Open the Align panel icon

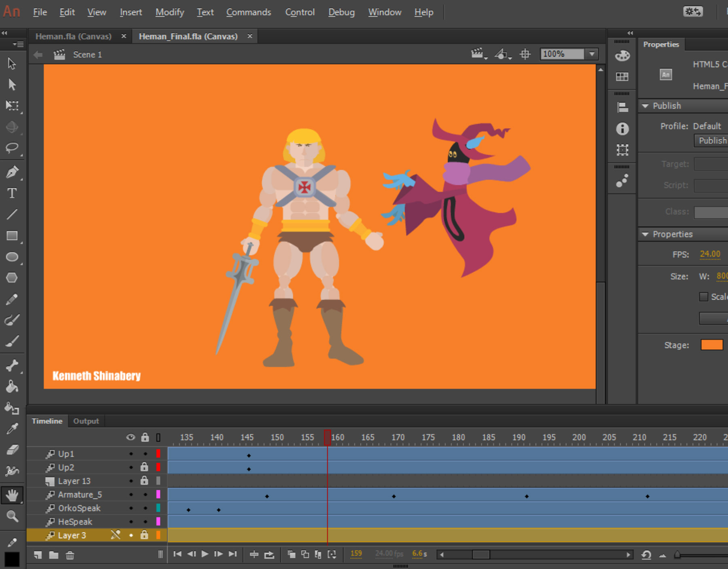pos(622,107)
